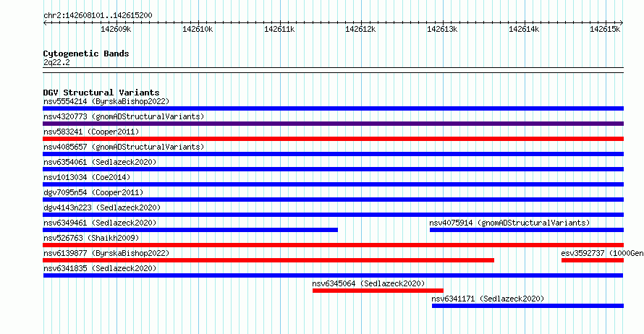Open nsv6349461 (Sedlazeck2020) label
The image size is (644, 334).
click(x=100, y=223)
